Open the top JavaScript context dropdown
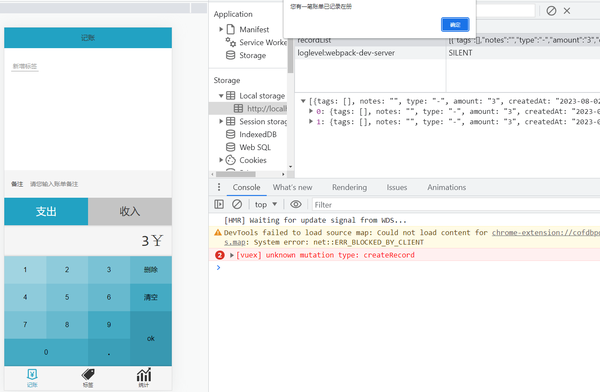 pos(266,204)
